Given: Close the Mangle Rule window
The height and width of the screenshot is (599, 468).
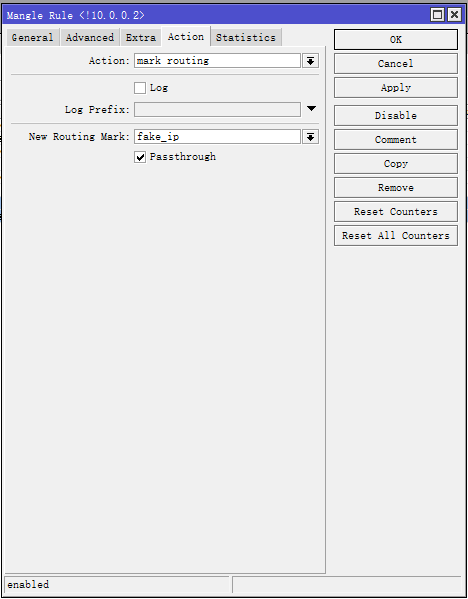Looking at the screenshot, I should tap(454, 15).
